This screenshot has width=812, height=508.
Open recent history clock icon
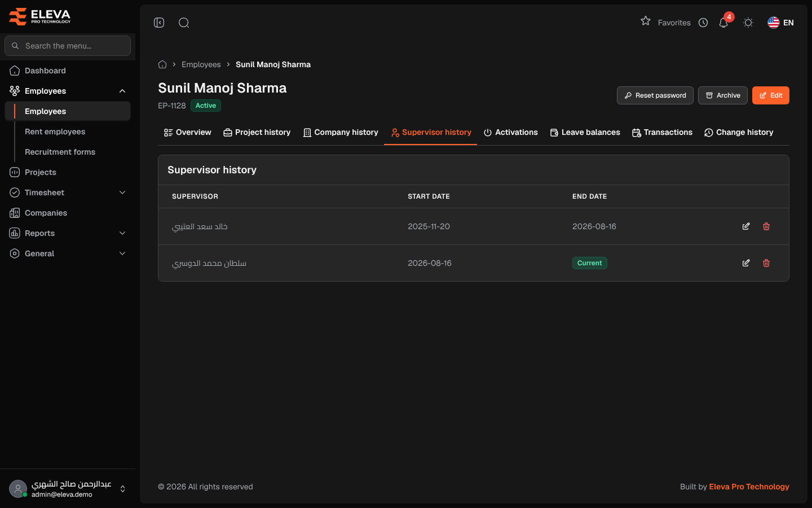click(x=703, y=23)
